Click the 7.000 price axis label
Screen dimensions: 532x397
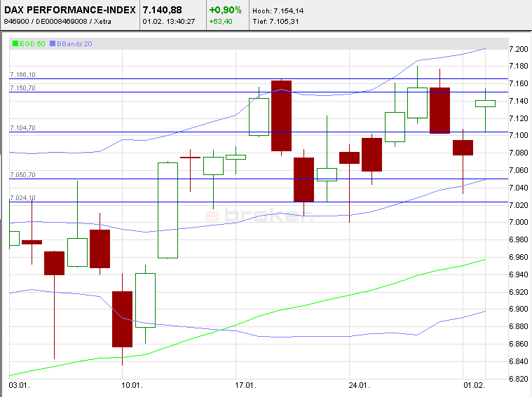tap(519, 222)
